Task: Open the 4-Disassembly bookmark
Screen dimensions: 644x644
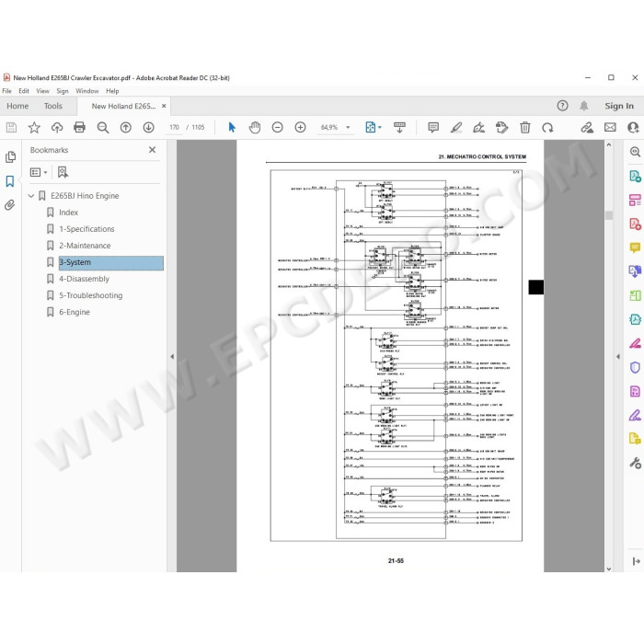Action: point(84,279)
